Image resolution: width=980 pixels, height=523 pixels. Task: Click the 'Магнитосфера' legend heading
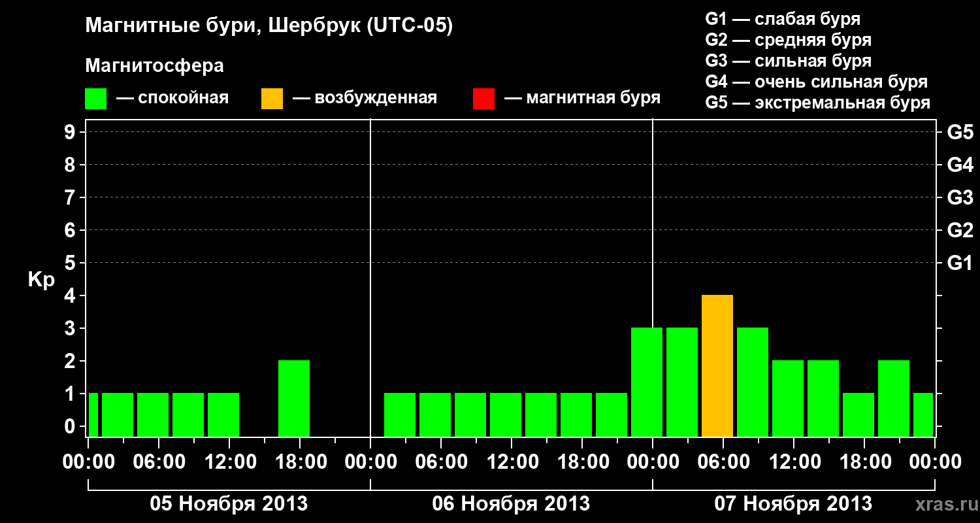point(154,66)
